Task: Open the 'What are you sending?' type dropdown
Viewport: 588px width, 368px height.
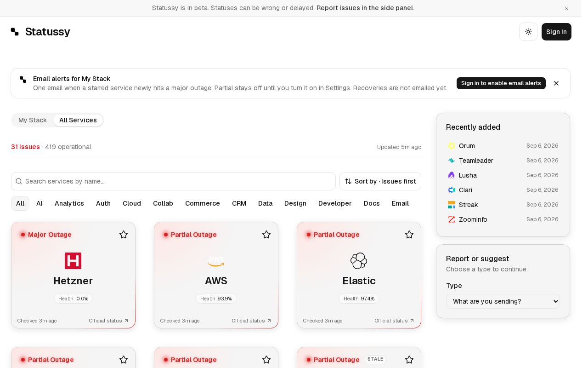Action: [x=503, y=301]
